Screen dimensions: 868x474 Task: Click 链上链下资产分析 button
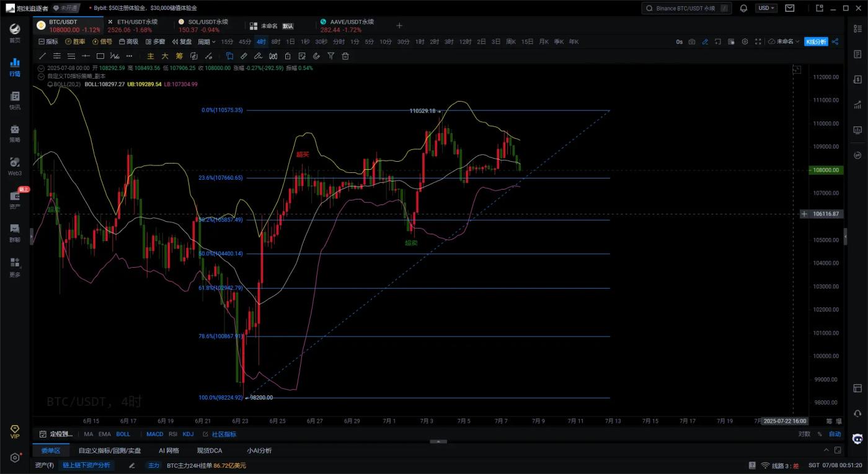87,465
